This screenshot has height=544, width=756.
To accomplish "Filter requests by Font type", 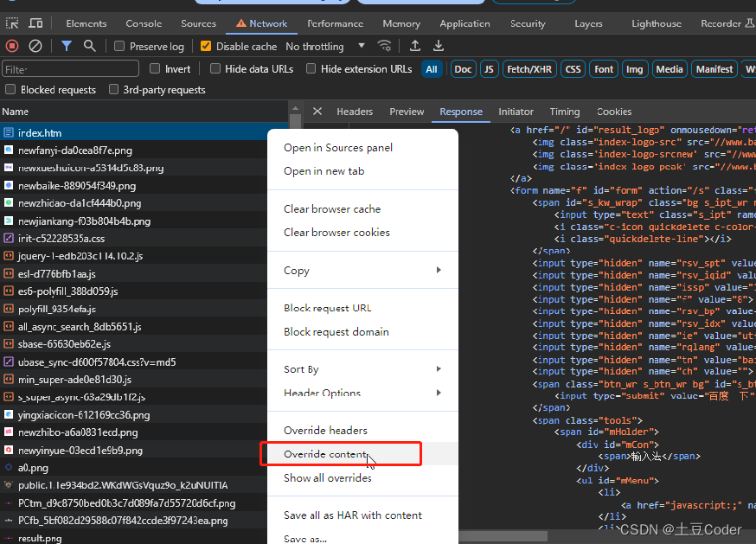I will click(604, 69).
